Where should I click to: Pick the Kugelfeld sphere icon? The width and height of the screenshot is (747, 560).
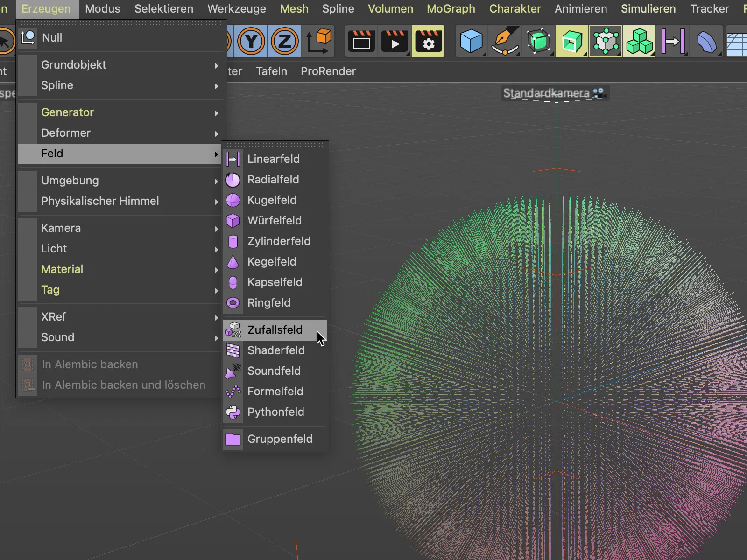(x=233, y=200)
